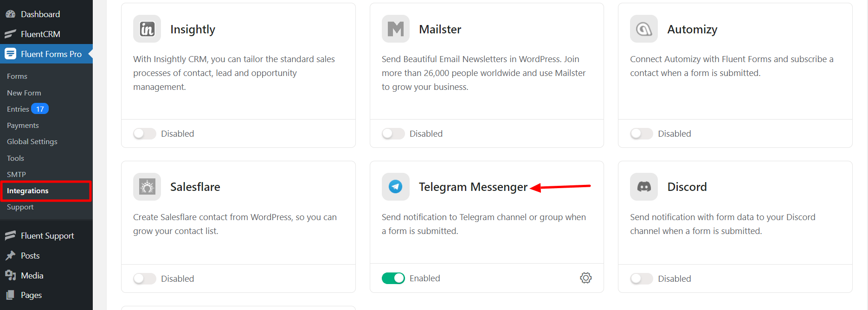The height and width of the screenshot is (310, 868).
Task: Click the Telegram Messenger logo icon
Action: (x=395, y=187)
